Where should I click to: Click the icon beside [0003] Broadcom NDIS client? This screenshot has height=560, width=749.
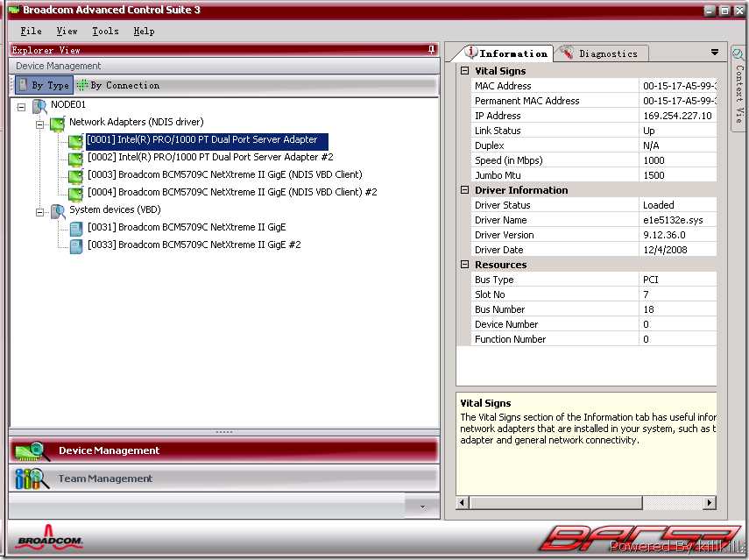point(76,175)
